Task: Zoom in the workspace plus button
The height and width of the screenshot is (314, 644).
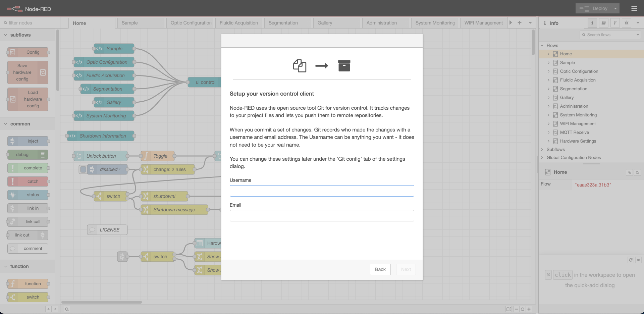Action: (529, 309)
